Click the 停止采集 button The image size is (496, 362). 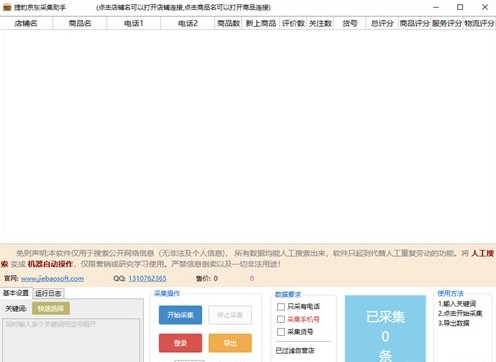[x=230, y=315]
